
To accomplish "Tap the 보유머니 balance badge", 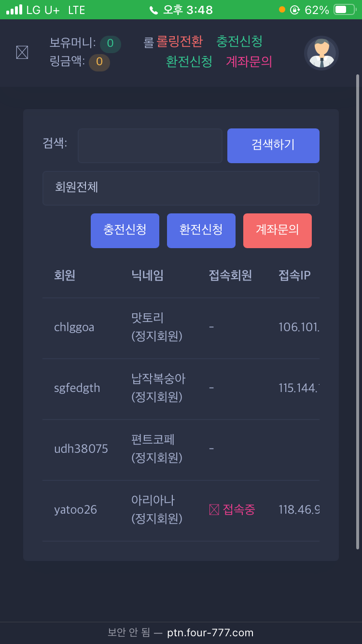I will pos(110,44).
